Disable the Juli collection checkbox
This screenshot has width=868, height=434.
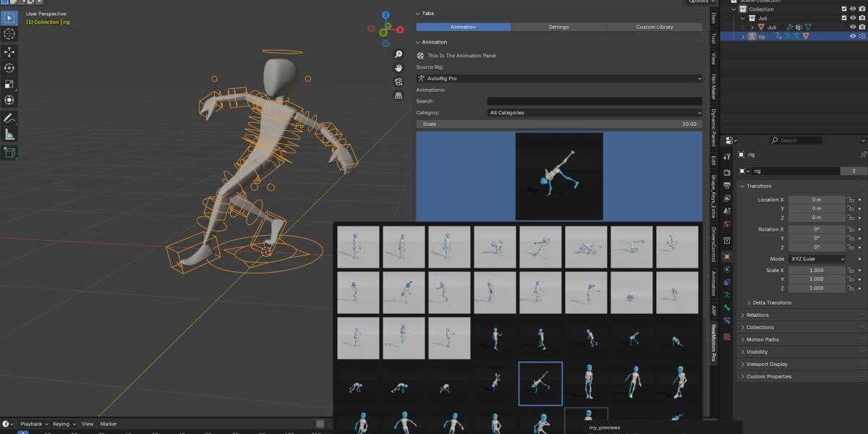(844, 17)
